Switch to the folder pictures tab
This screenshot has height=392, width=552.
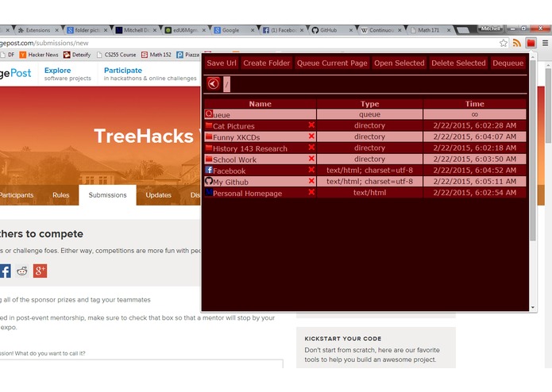click(x=87, y=30)
